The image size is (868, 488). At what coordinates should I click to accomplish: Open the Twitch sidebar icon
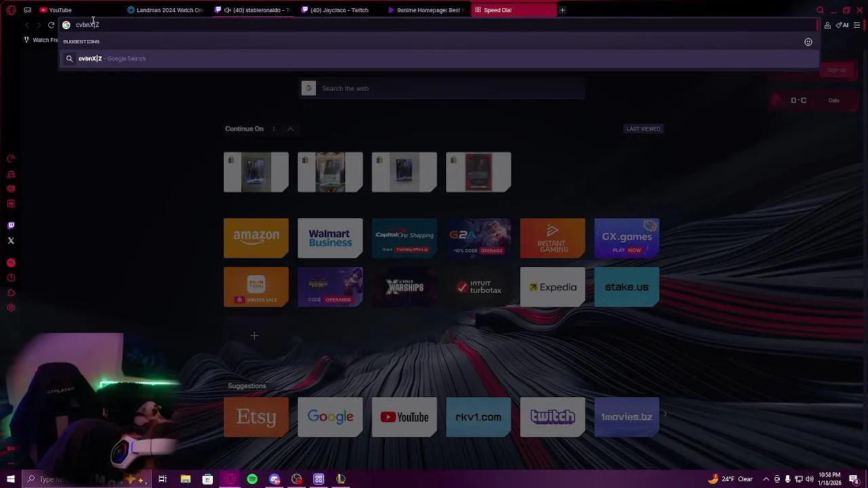click(x=11, y=226)
